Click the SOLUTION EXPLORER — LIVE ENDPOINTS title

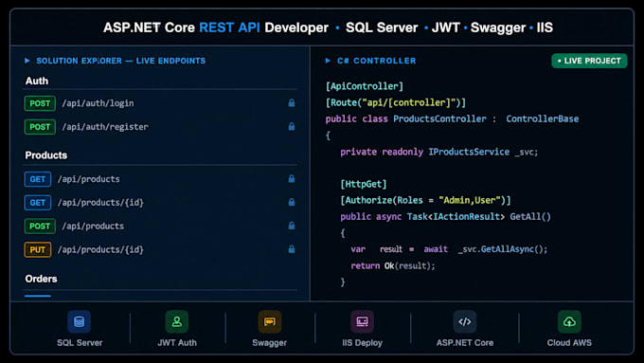[x=121, y=61]
